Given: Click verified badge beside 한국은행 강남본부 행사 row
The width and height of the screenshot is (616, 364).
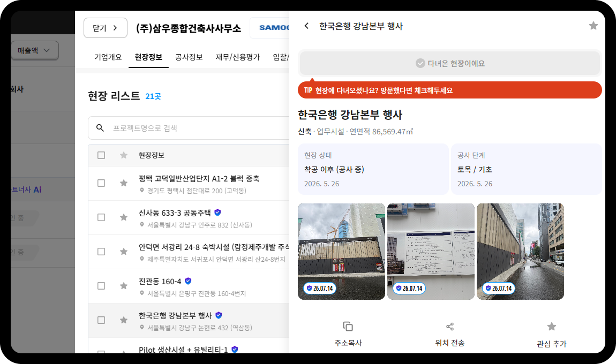Looking at the screenshot, I should (x=219, y=315).
